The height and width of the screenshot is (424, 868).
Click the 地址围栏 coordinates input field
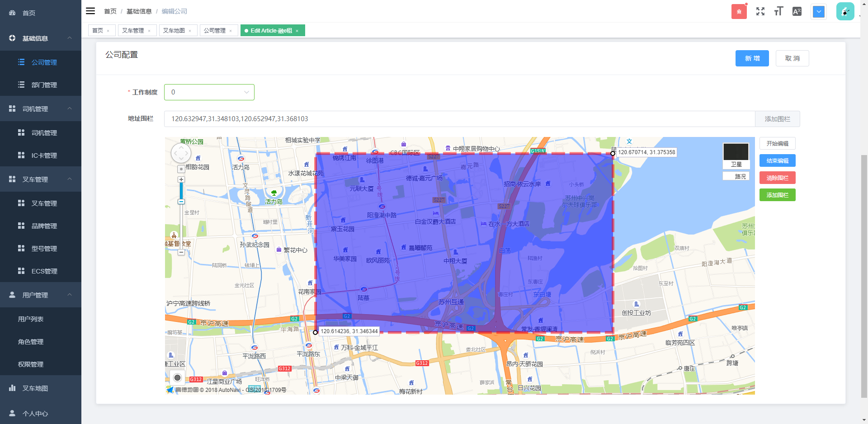point(459,119)
